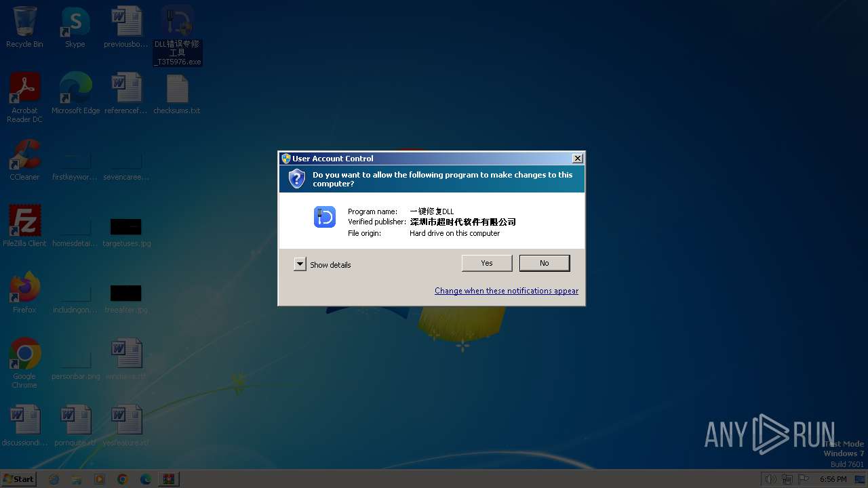Select yesfeature.rtf document icon
This screenshot has width=868, height=488.
click(126, 425)
